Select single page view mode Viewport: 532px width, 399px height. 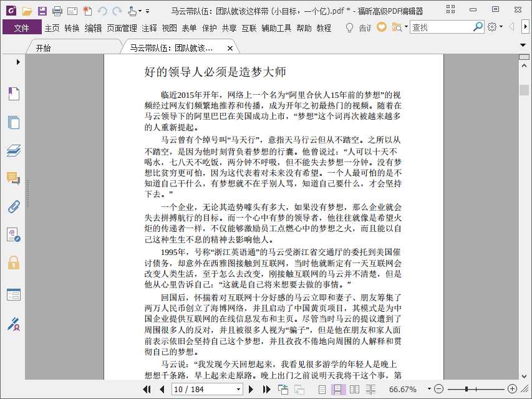click(322, 390)
